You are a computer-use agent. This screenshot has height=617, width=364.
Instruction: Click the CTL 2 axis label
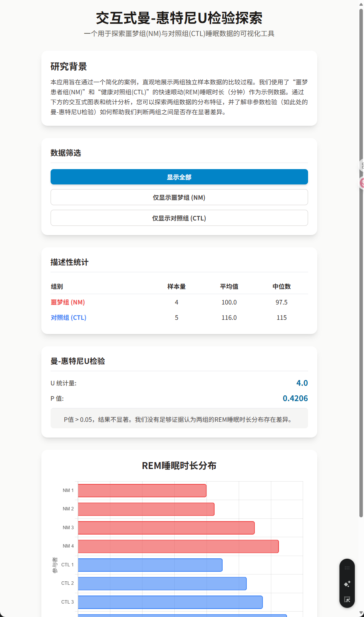coord(67,583)
